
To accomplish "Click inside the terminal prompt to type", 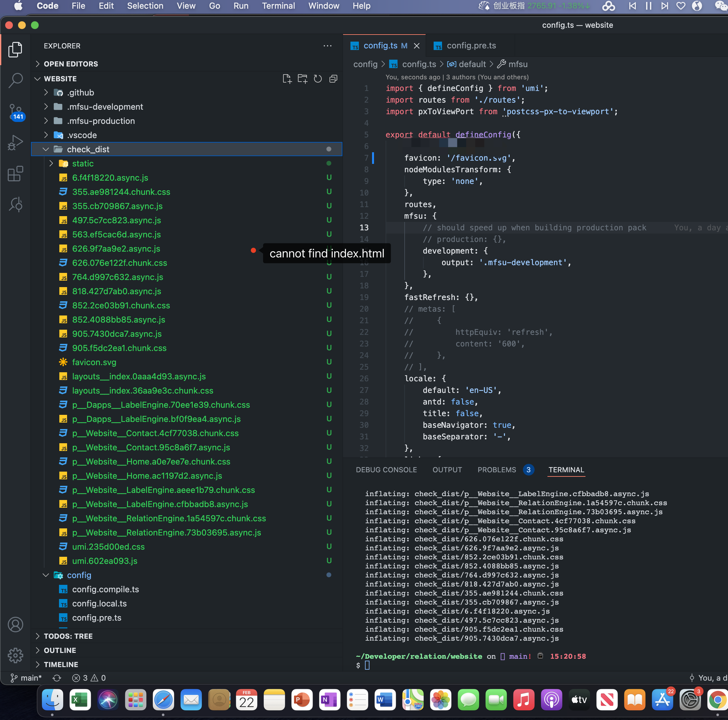I will point(415,665).
